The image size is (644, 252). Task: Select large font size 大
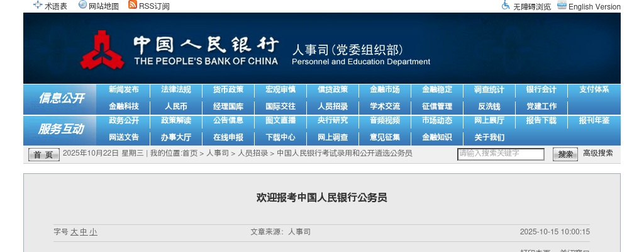(74, 232)
